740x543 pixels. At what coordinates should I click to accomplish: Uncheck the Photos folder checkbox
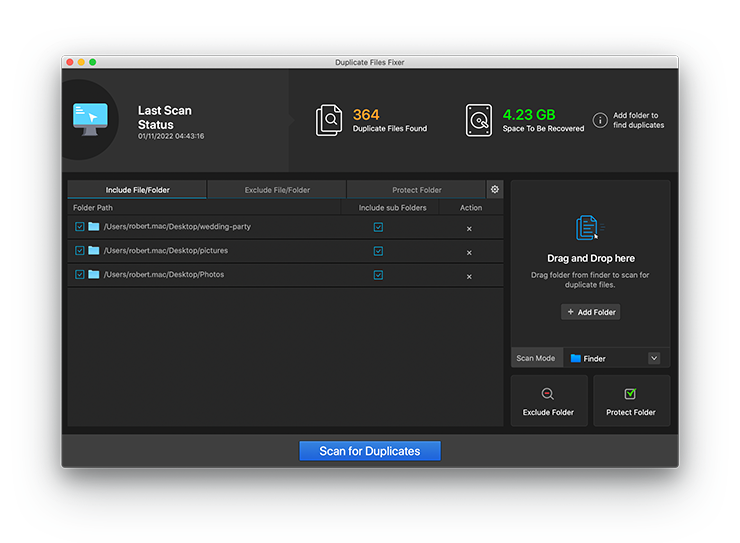[80, 275]
